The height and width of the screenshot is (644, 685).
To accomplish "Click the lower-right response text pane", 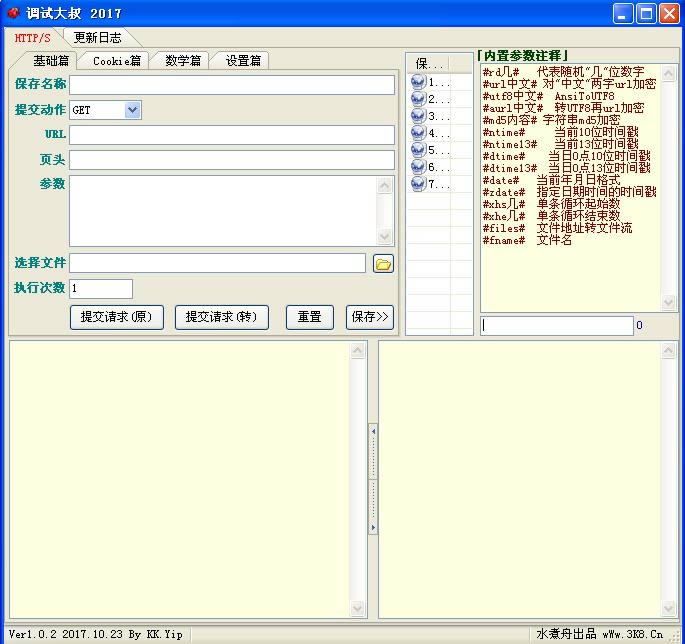I will coord(520,480).
